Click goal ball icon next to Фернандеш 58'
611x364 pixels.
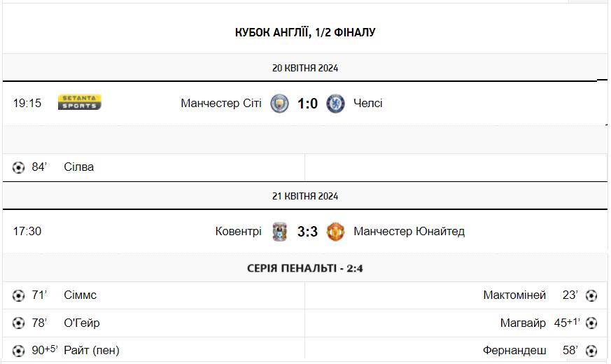(591, 351)
